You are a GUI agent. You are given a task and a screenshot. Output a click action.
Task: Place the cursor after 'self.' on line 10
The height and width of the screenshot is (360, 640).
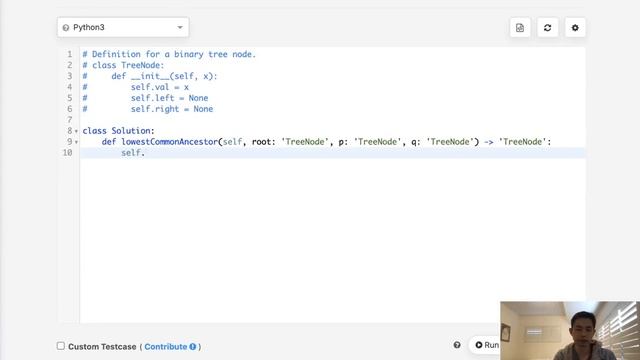click(x=145, y=153)
